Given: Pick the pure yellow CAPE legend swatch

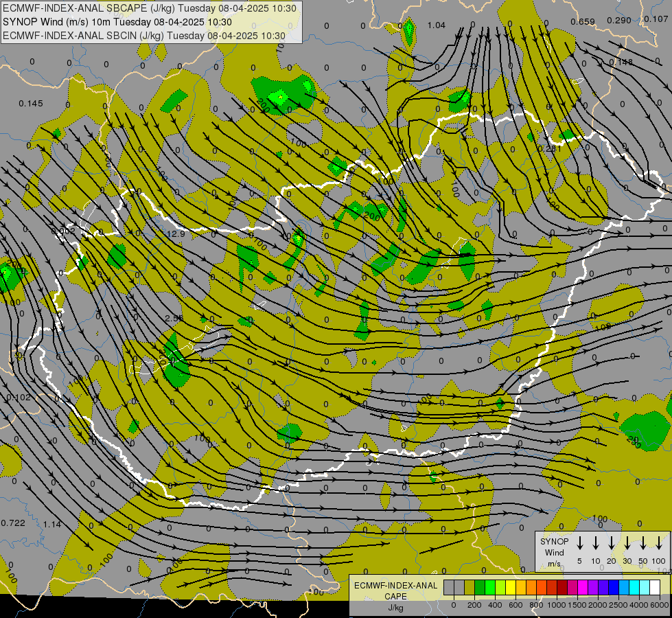Looking at the screenshot, I should pos(511,587).
